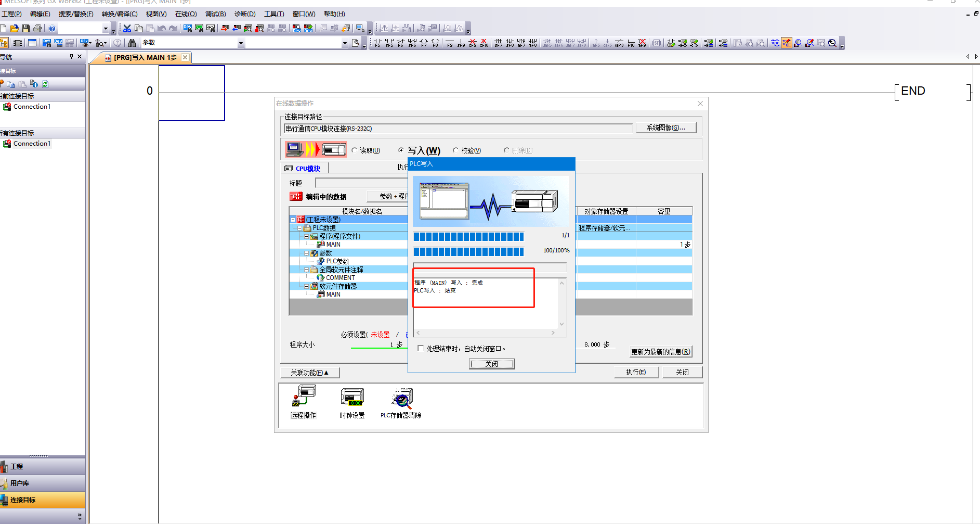Open the 在线(O) menu
Image resolution: width=980 pixels, height=524 pixels.
click(x=186, y=14)
